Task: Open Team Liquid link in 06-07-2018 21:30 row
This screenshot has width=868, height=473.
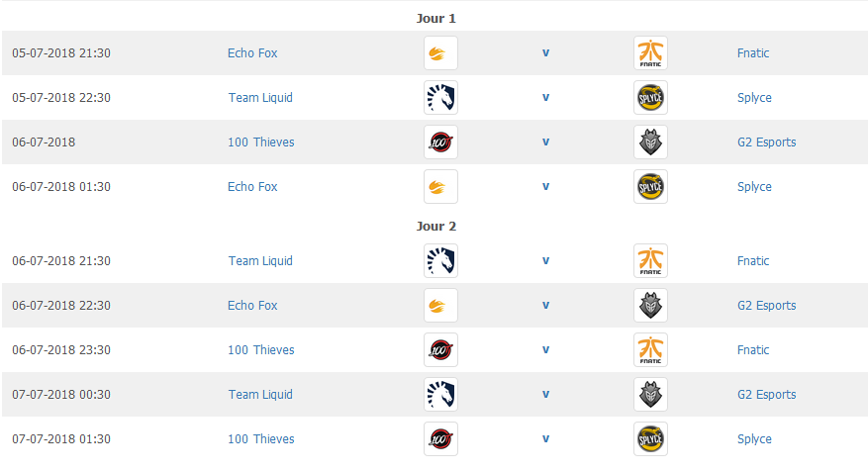Action: pyautogui.click(x=260, y=261)
